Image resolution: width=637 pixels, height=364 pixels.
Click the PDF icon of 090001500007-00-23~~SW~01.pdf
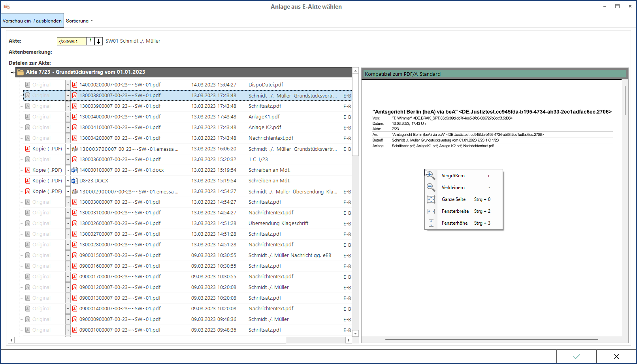tap(75, 255)
